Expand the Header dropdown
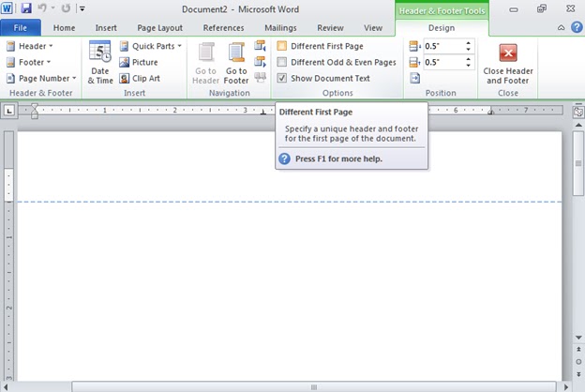 (x=30, y=46)
